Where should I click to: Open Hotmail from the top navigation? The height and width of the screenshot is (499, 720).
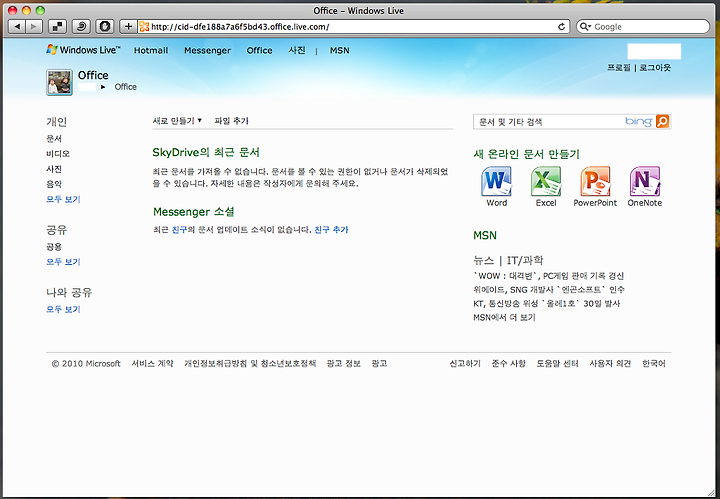(151, 50)
